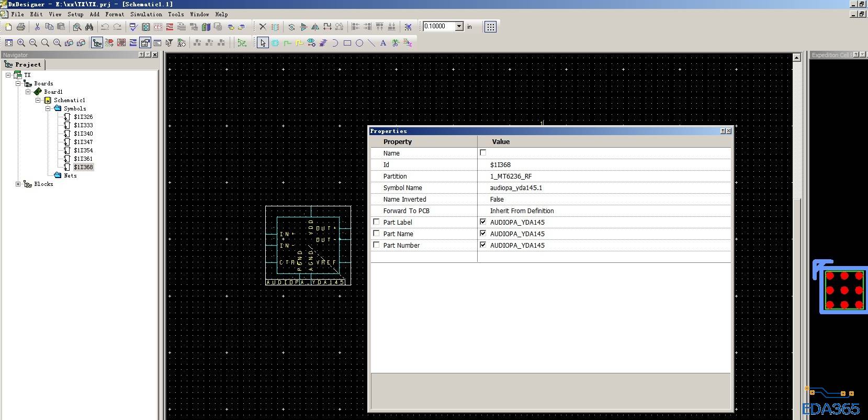Activate the Text tool

[383, 43]
